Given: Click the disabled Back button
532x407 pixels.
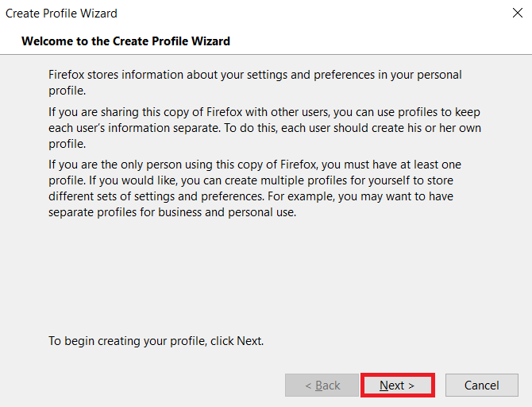Looking at the screenshot, I should coord(322,385).
